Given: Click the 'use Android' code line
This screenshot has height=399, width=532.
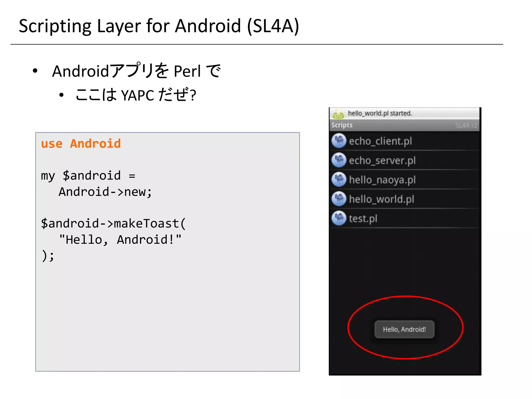Looking at the screenshot, I should (x=81, y=144).
